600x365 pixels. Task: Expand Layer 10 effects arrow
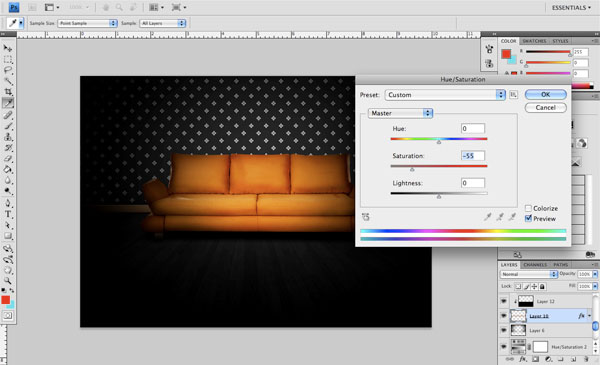point(590,316)
